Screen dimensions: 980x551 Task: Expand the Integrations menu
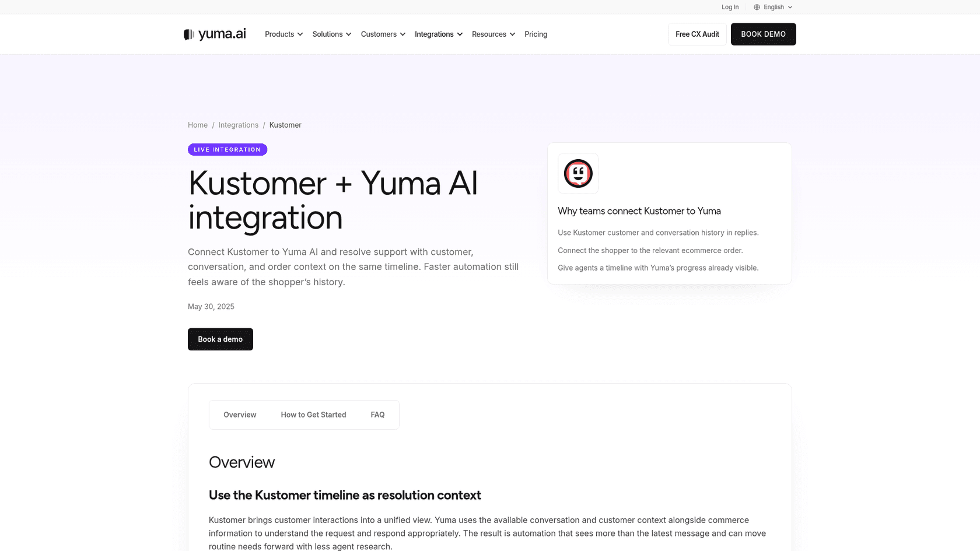(439, 34)
